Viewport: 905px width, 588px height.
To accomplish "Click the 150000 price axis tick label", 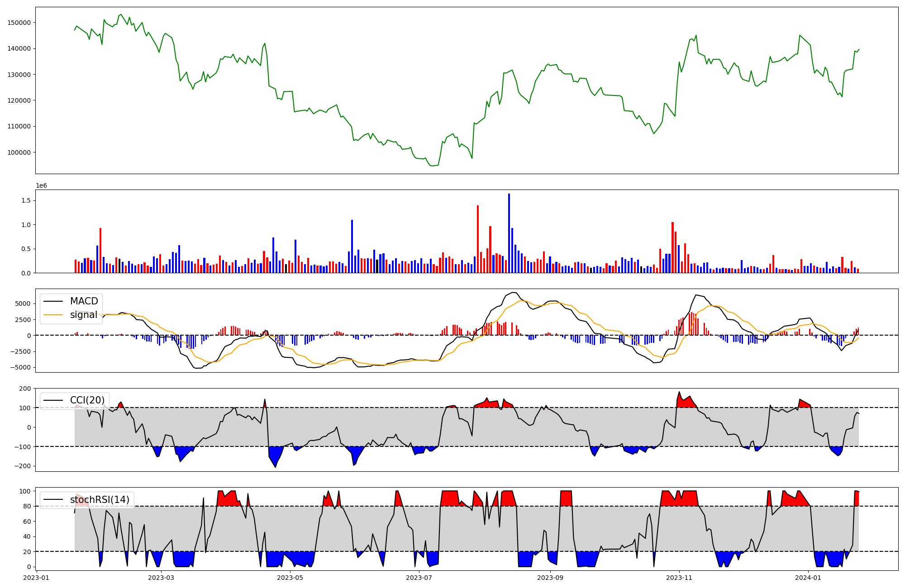I will coord(19,23).
